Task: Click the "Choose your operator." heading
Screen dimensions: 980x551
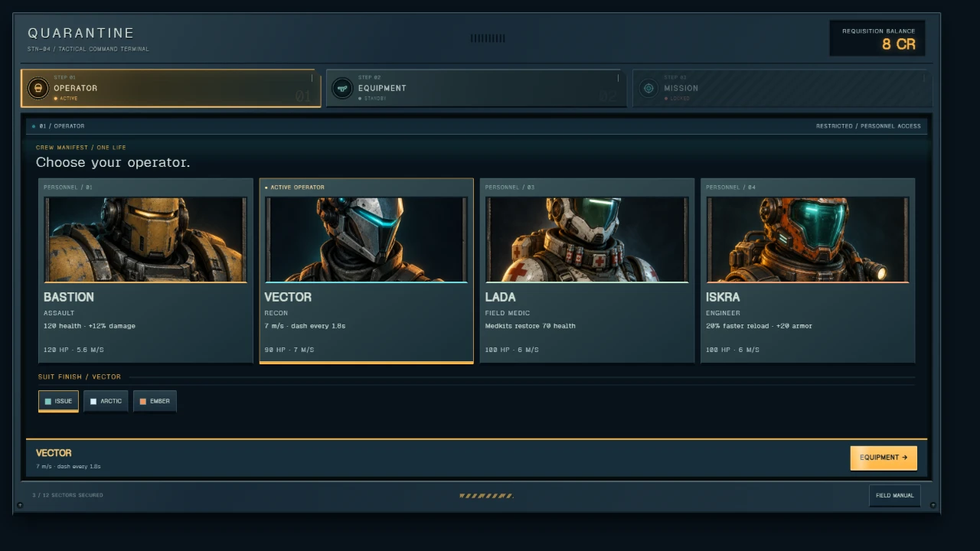Action: [113, 162]
